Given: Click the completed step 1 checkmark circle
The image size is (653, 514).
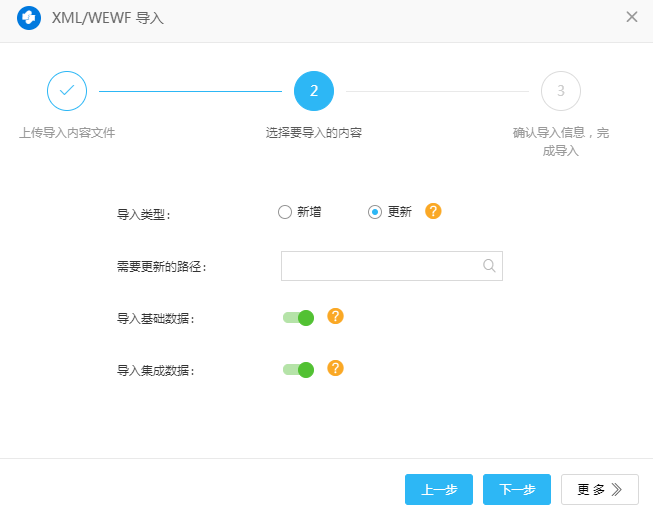Looking at the screenshot, I should [x=67, y=91].
